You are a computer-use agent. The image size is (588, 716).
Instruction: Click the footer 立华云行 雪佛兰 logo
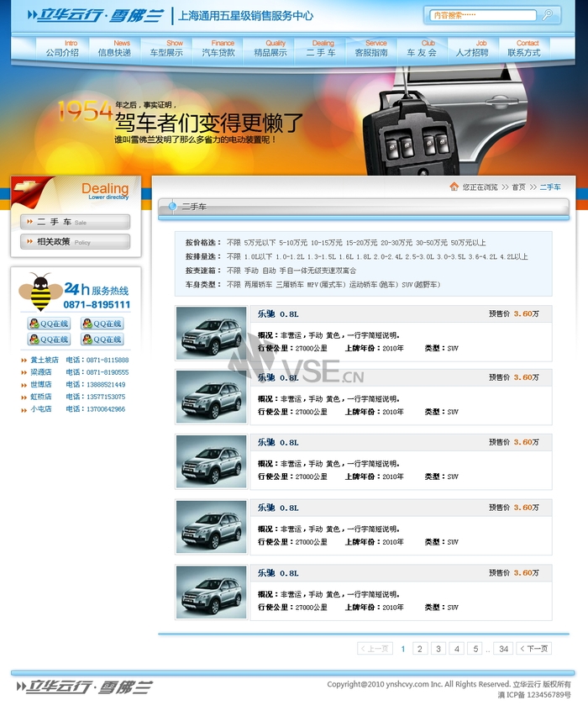(x=84, y=687)
